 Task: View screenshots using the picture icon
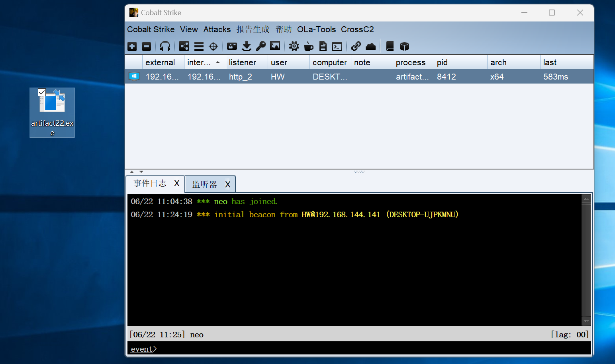click(x=275, y=47)
